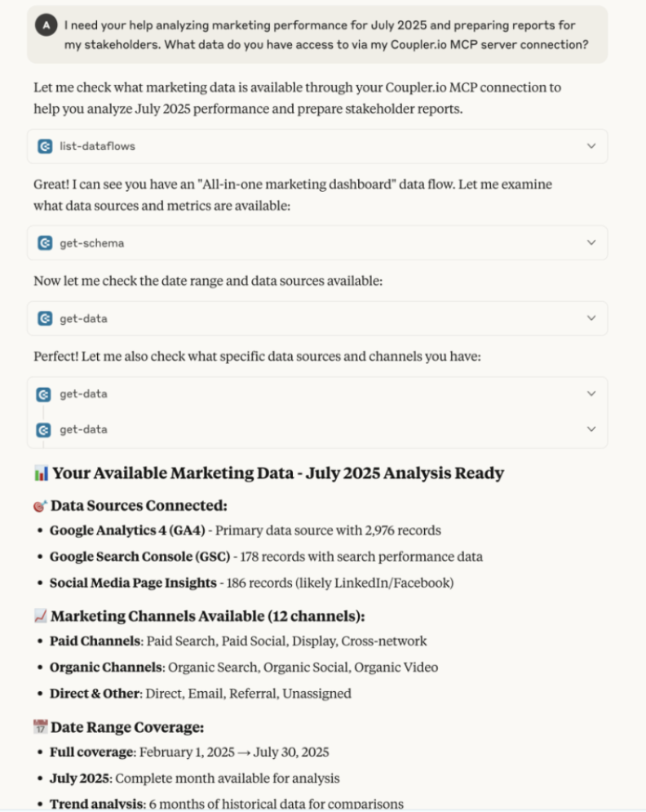This screenshot has width=646, height=812.
Task: Expand the list-dataflows tool call chevron
Action: coord(591,147)
